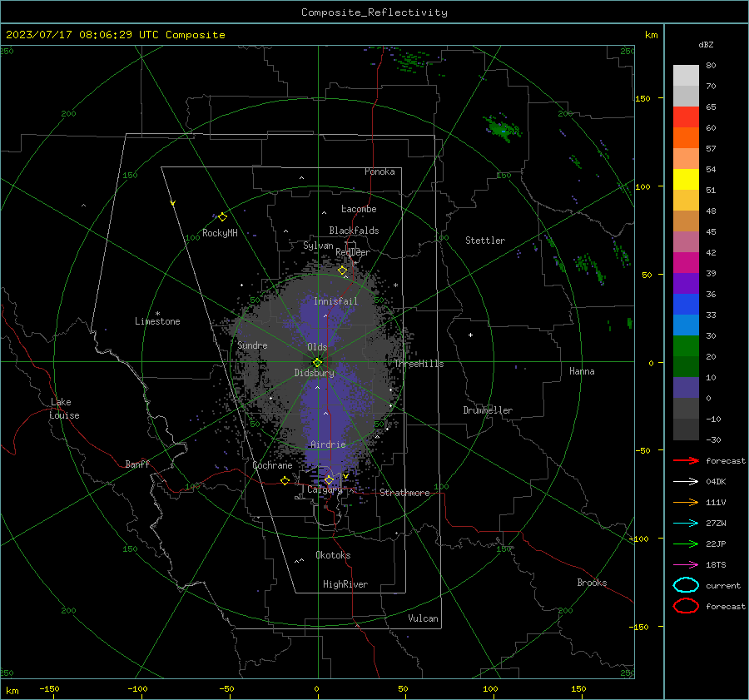Select the white 04DK arrow legend icon
Screen dimensions: 749x700
click(686, 482)
